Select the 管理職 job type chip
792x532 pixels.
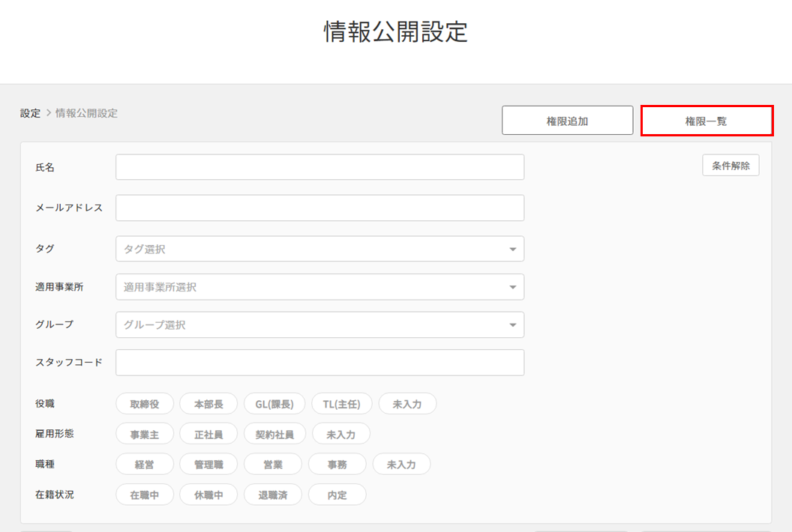pyautogui.click(x=208, y=465)
